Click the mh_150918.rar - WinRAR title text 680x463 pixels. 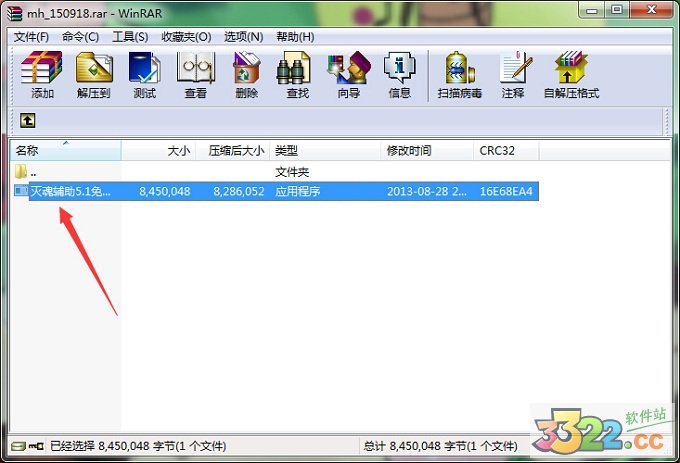pos(95,13)
